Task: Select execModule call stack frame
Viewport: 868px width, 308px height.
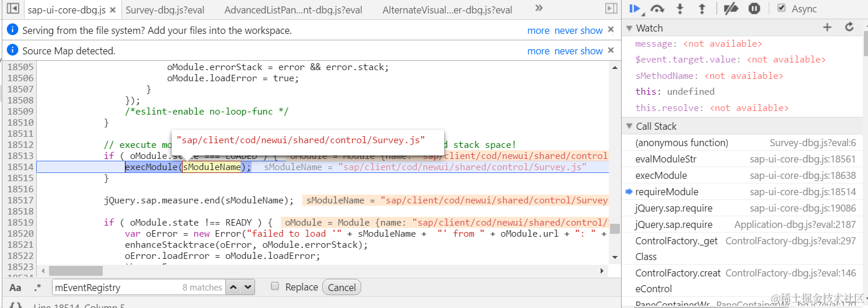Action: click(x=742, y=175)
